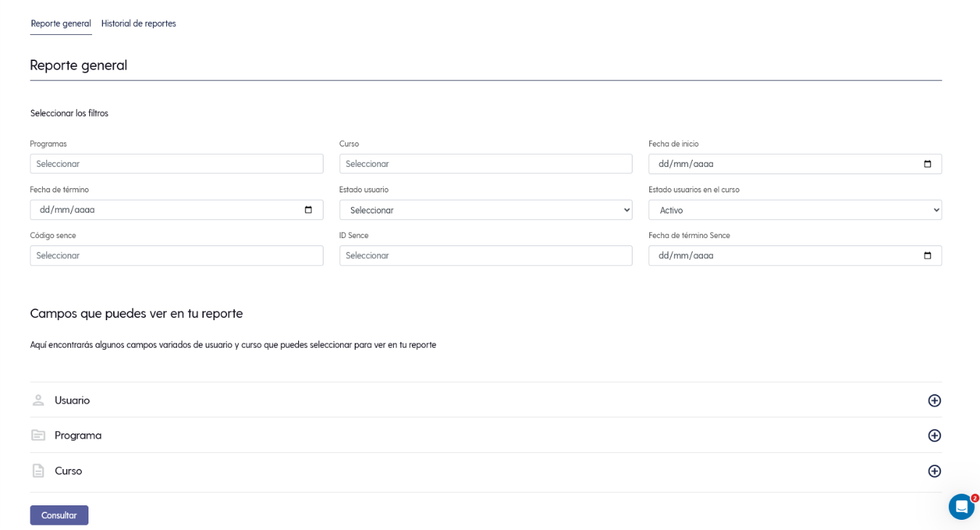This screenshot has width=980, height=530.
Task: Click the Fecha de inicio date field
Action: click(x=795, y=164)
